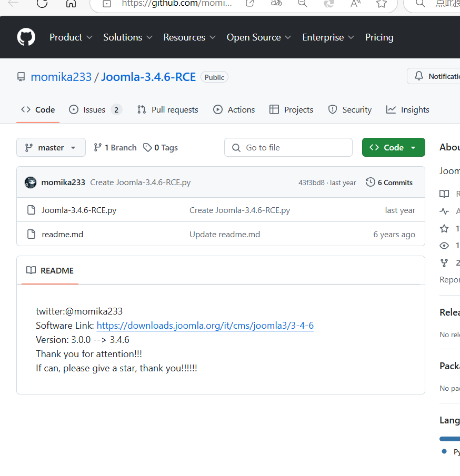Open the green Code dropdown button

tap(394, 148)
